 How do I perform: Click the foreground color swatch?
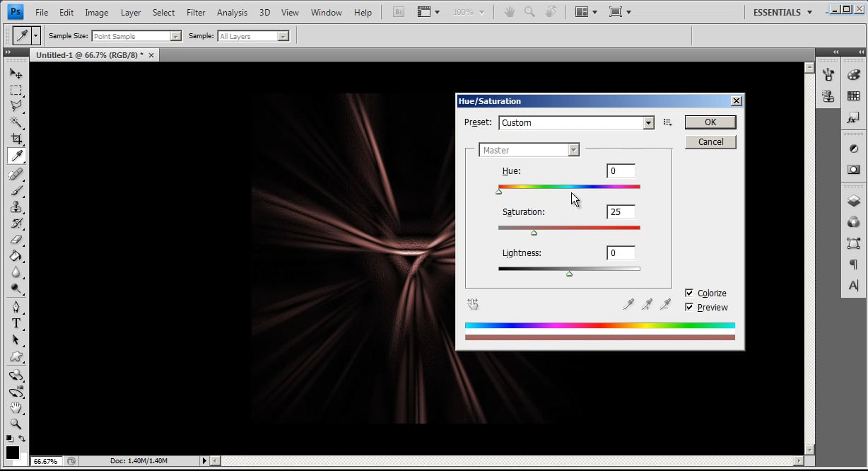click(13, 453)
